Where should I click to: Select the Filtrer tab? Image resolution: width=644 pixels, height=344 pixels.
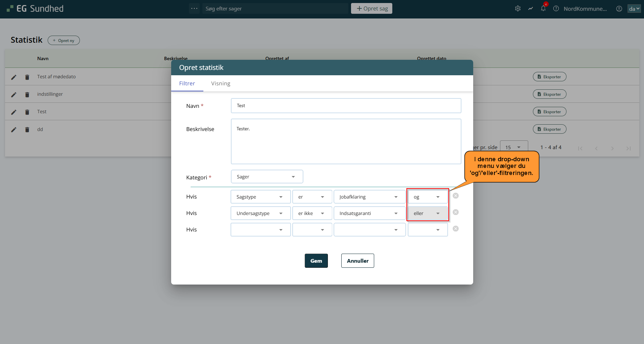(x=187, y=83)
